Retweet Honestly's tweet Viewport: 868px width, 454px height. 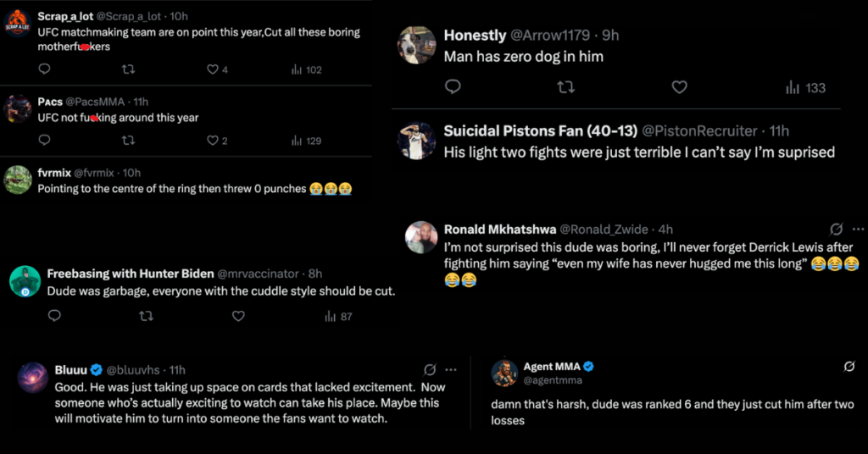pyautogui.click(x=565, y=86)
